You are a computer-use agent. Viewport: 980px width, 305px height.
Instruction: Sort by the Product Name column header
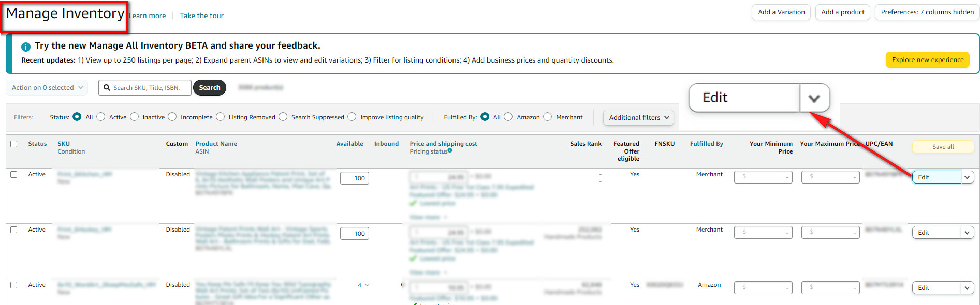216,144
